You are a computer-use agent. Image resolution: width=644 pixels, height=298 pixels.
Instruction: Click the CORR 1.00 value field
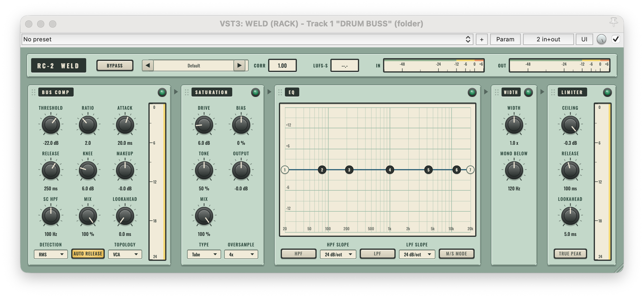[x=282, y=65]
